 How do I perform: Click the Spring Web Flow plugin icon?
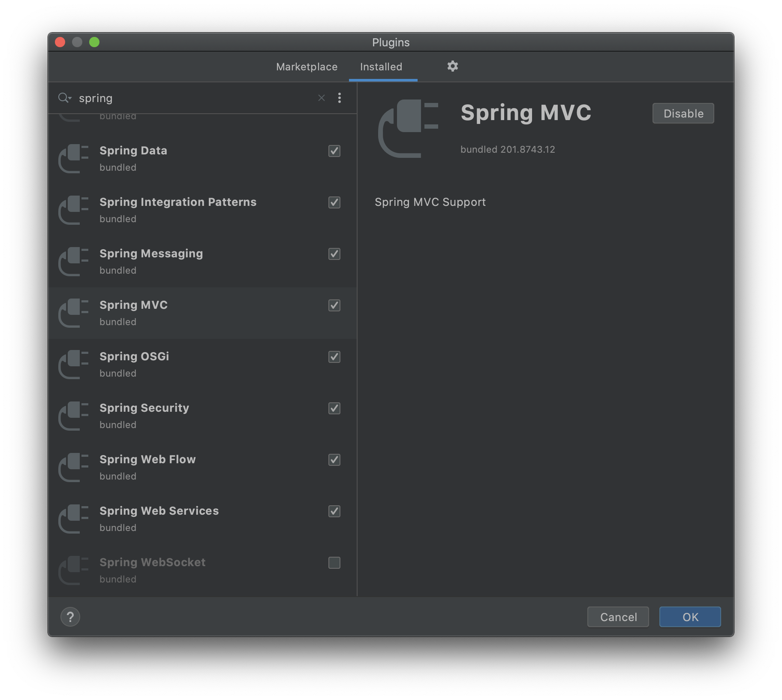pos(73,468)
